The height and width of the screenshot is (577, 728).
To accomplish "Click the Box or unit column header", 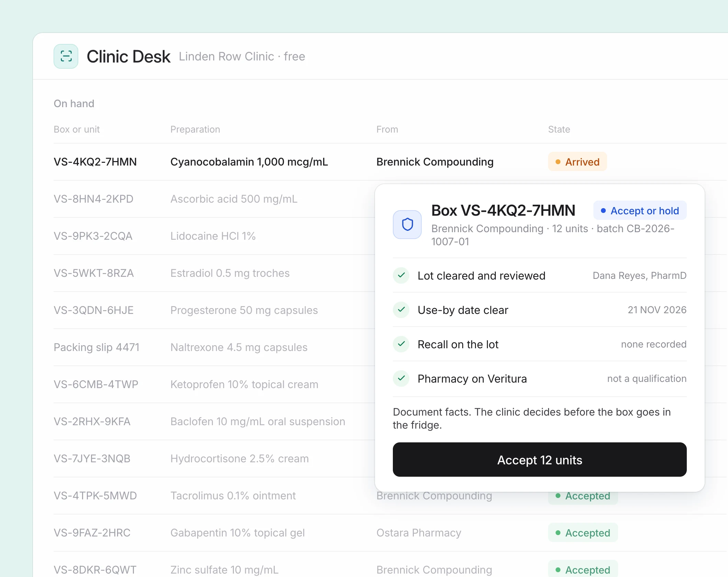I will [x=77, y=129].
